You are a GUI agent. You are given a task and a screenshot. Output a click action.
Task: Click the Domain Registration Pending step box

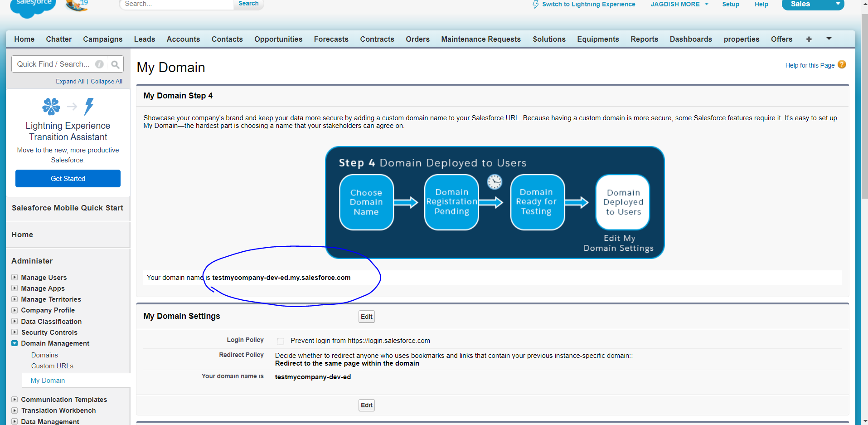[451, 202]
